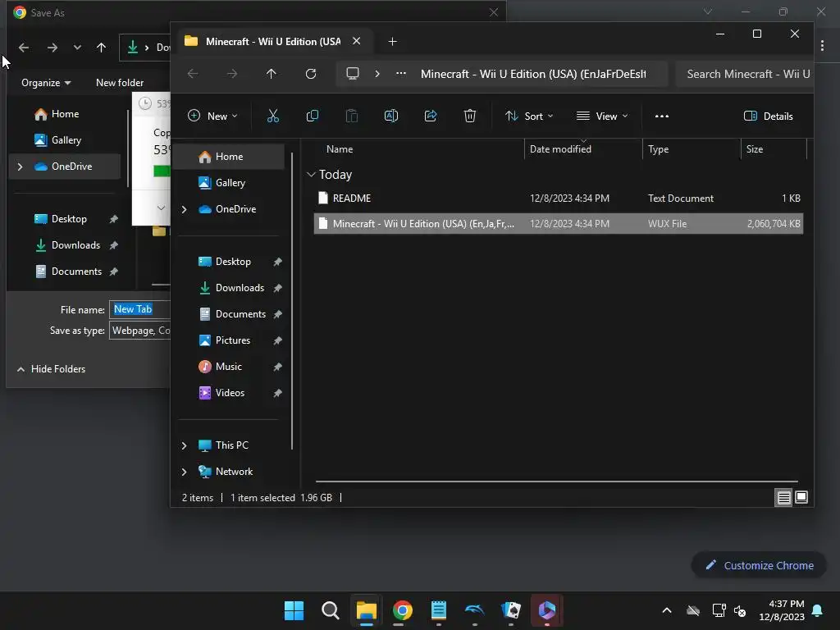The width and height of the screenshot is (840, 630).
Task: Click the Explorer address bar path text
Action: click(533, 74)
